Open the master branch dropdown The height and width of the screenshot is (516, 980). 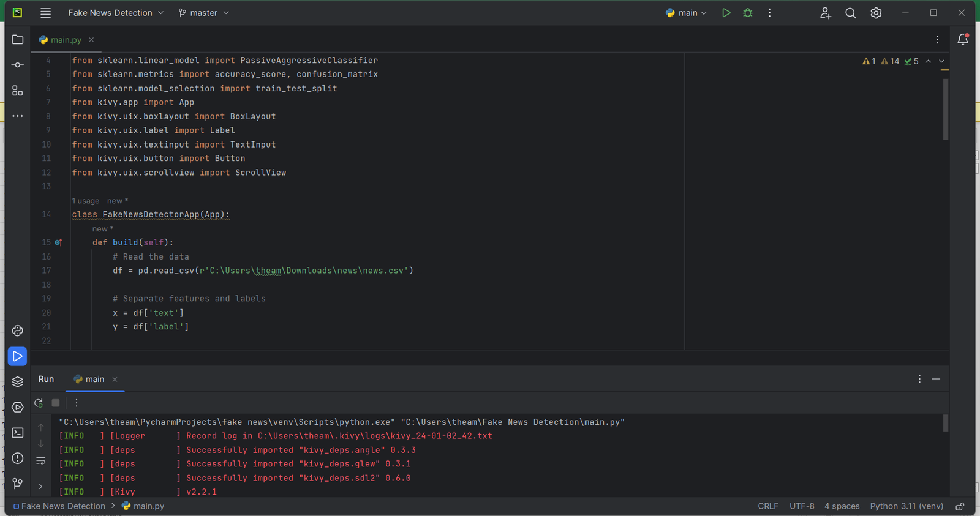click(203, 13)
